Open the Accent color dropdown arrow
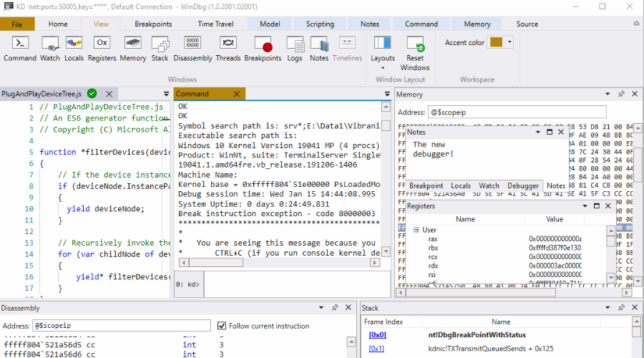The height and width of the screenshot is (358, 644). (x=509, y=42)
